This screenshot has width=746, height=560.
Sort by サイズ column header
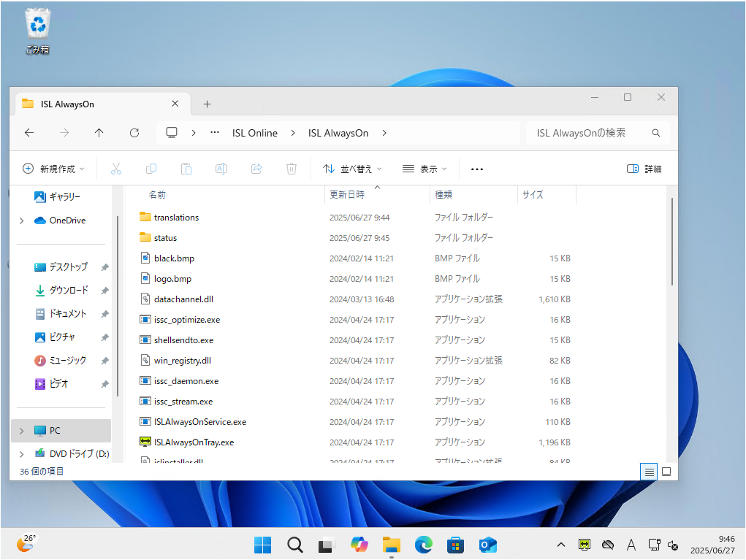click(x=533, y=194)
